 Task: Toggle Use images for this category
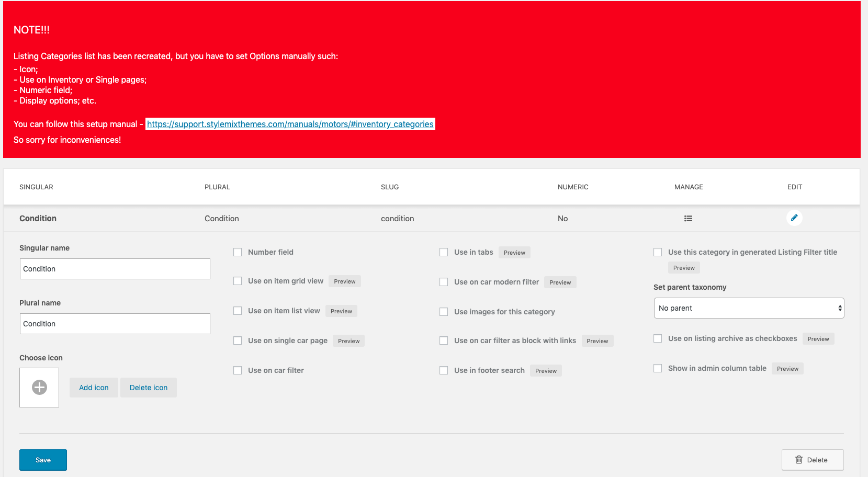[444, 312]
